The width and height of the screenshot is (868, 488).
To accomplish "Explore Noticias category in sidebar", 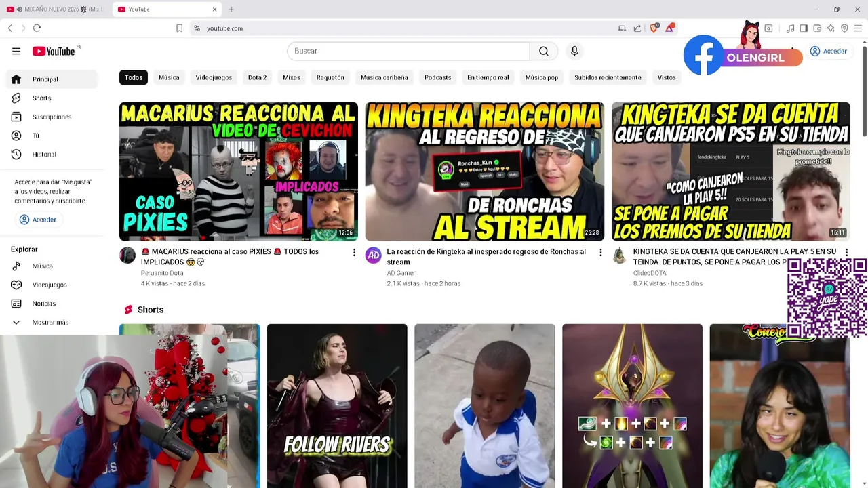I will click(52, 304).
